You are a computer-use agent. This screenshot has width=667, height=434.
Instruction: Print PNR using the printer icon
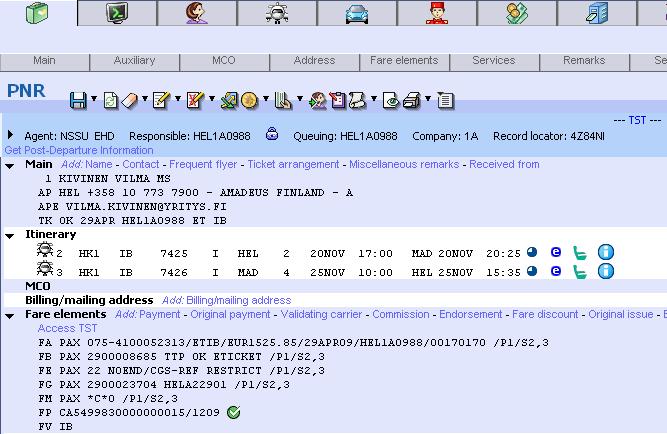tap(411, 100)
